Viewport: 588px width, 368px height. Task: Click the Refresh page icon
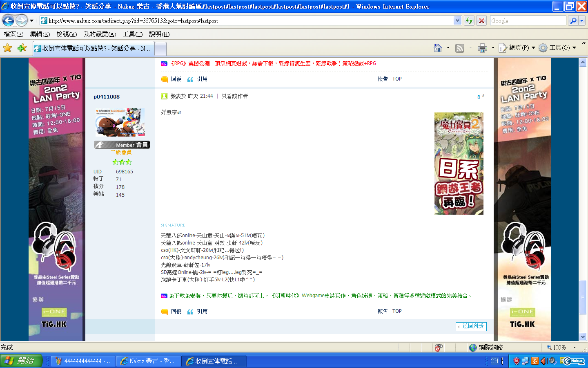point(469,20)
